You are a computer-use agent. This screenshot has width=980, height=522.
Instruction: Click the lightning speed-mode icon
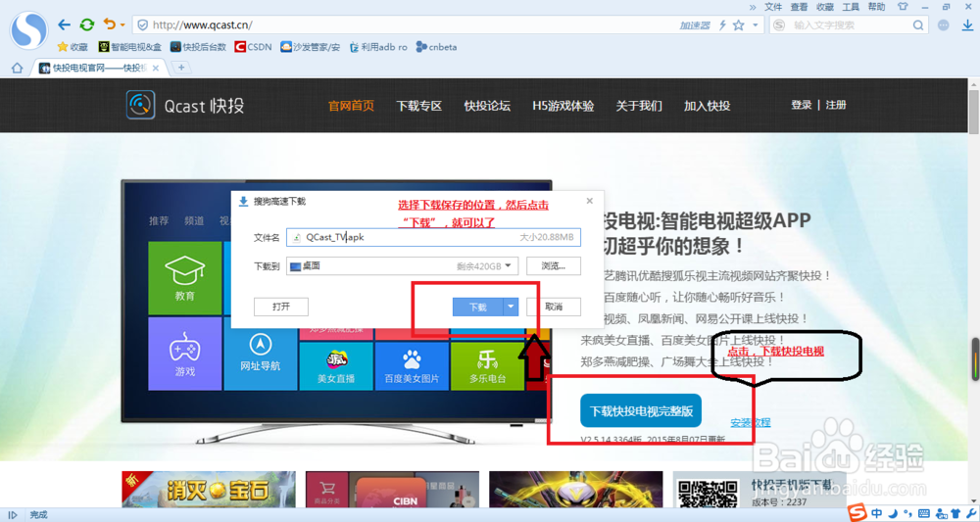tap(722, 25)
